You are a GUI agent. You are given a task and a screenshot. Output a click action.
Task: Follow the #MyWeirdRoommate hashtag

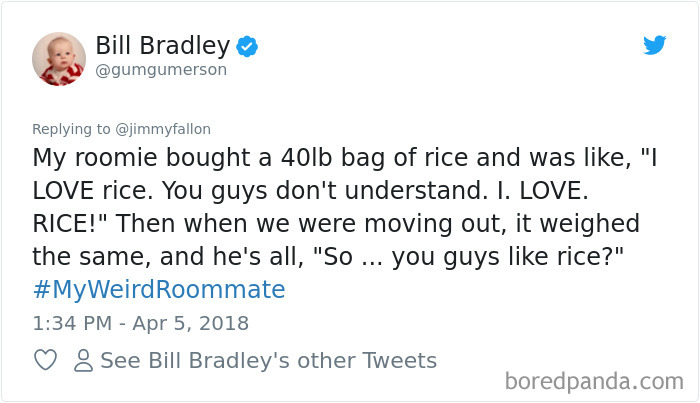click(x=159, y=290)
